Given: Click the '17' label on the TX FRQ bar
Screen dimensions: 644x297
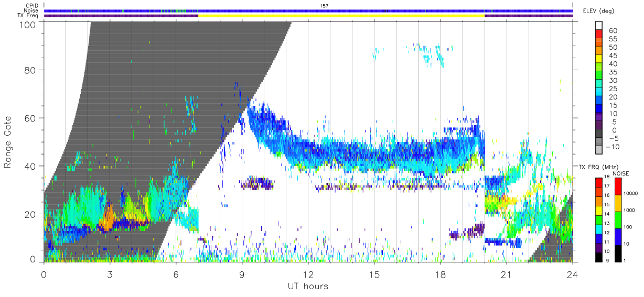Looking at the screenshot, I should pos(607,186).
